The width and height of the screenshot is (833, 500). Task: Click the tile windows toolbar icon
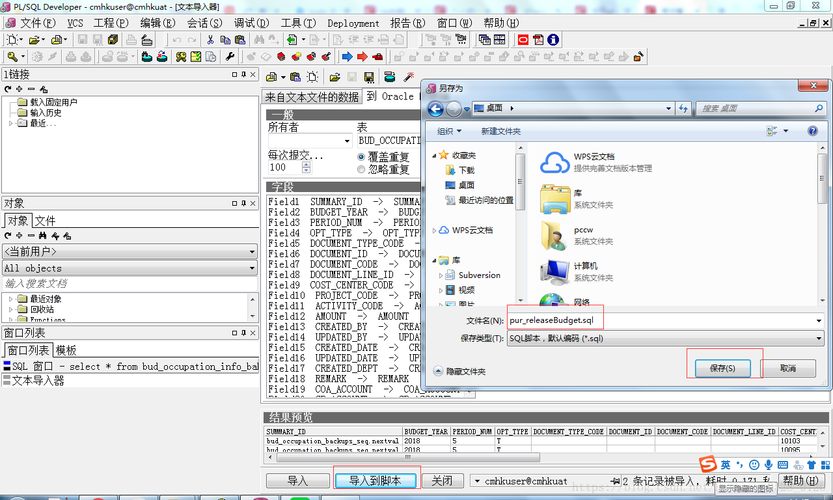coord(499,40)
